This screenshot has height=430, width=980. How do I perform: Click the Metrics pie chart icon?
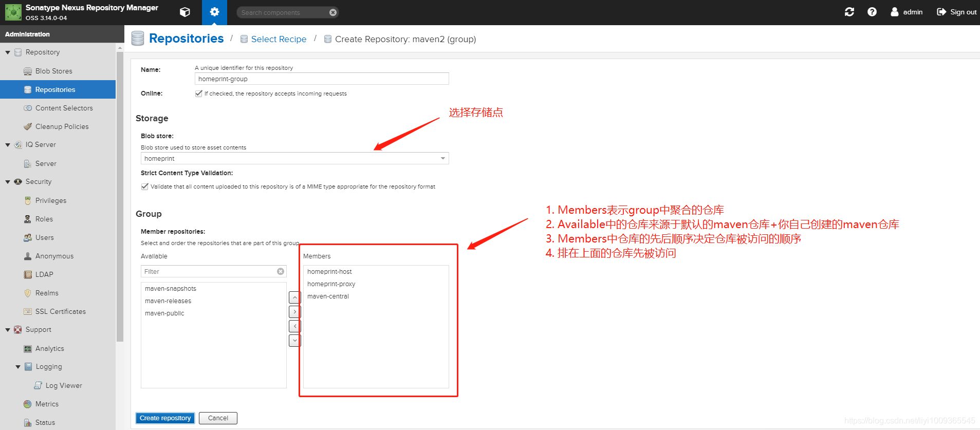click(x=28, y=404)
